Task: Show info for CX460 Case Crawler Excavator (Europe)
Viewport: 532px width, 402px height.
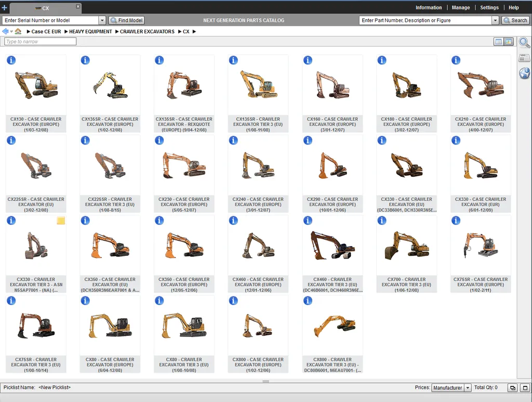Action: tap(233, 221)
